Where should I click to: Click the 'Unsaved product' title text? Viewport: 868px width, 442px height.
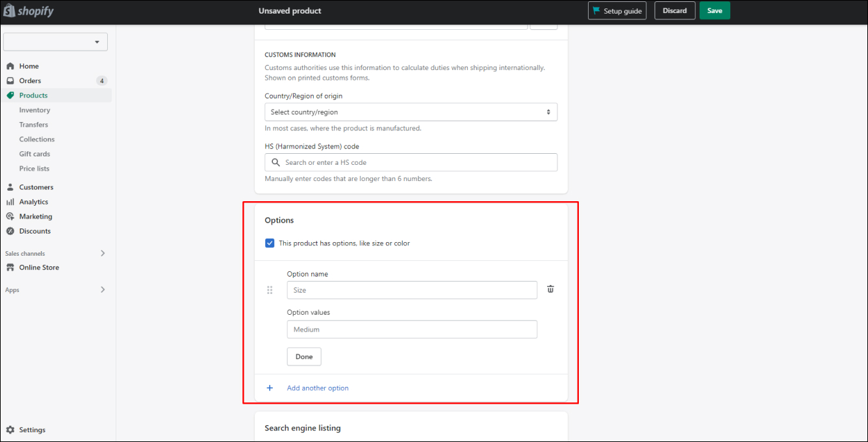290,11
